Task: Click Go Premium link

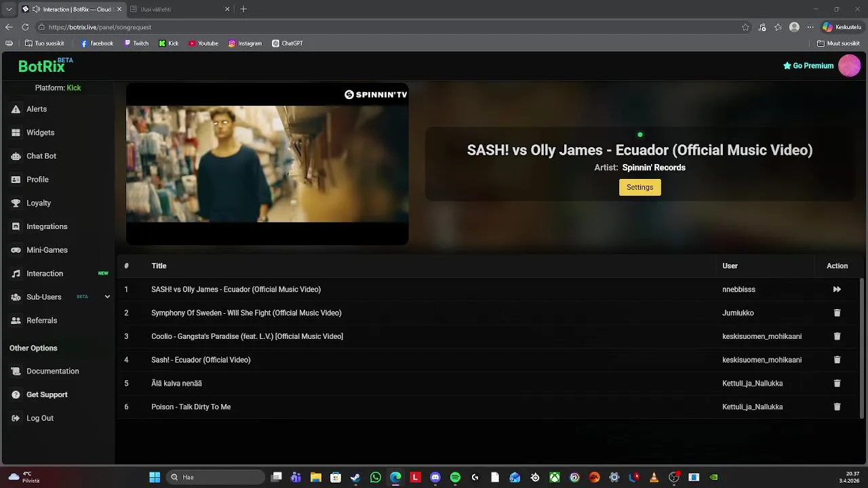Action: (808, 66)
